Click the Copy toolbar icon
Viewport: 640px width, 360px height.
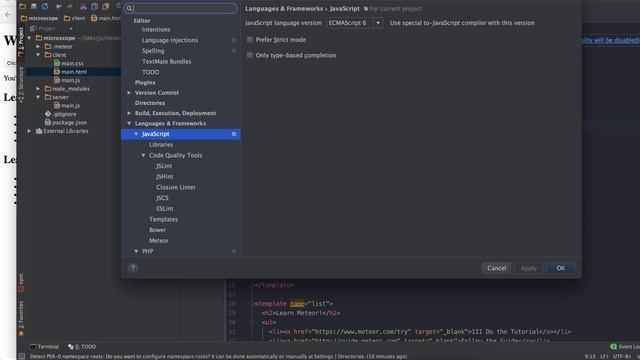click(x=95, y=6)
